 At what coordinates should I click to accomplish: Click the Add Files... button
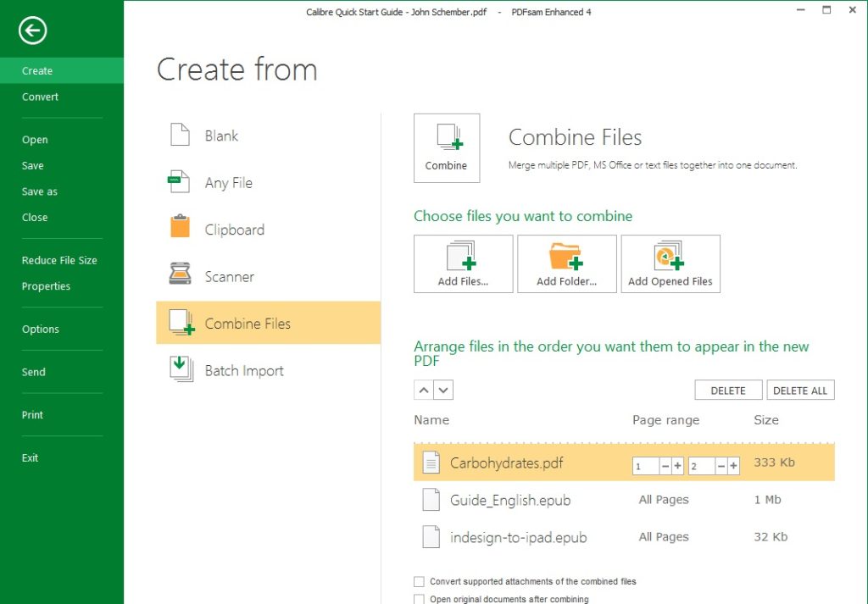(x=464, y=263)
